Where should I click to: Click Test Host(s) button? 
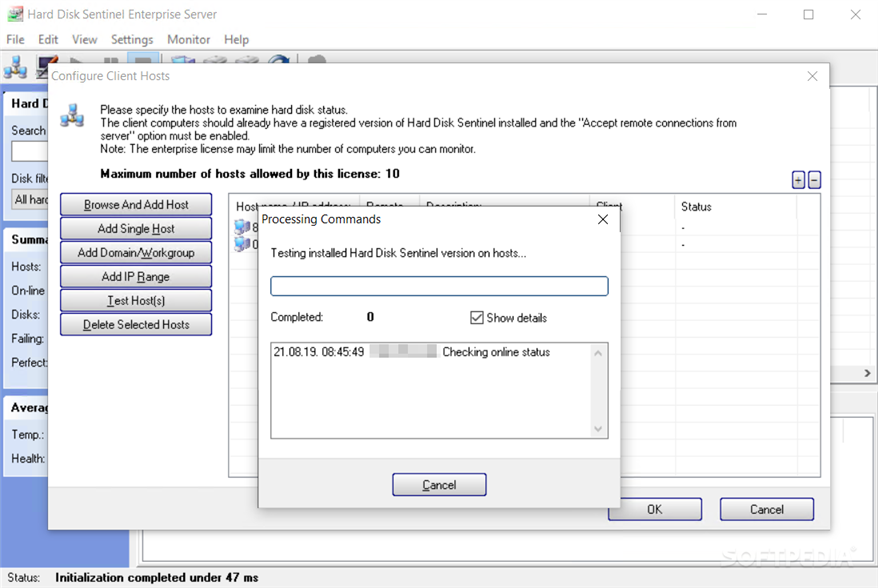[136, 301]
